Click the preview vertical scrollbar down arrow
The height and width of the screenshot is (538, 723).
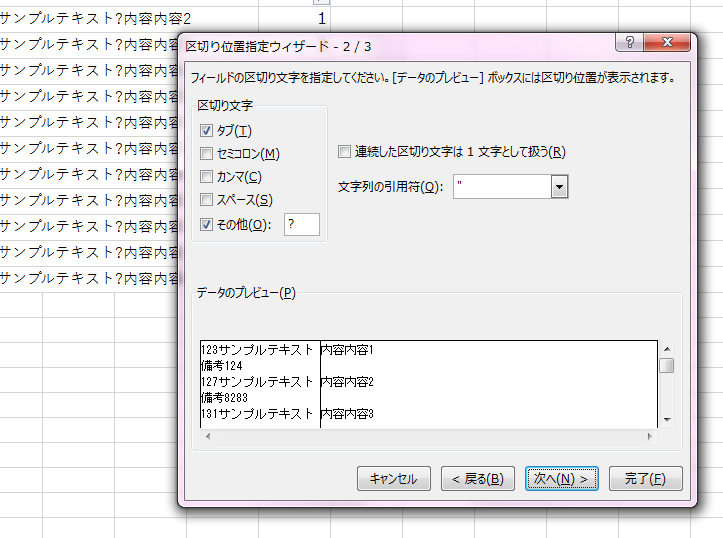pos(666,420)
